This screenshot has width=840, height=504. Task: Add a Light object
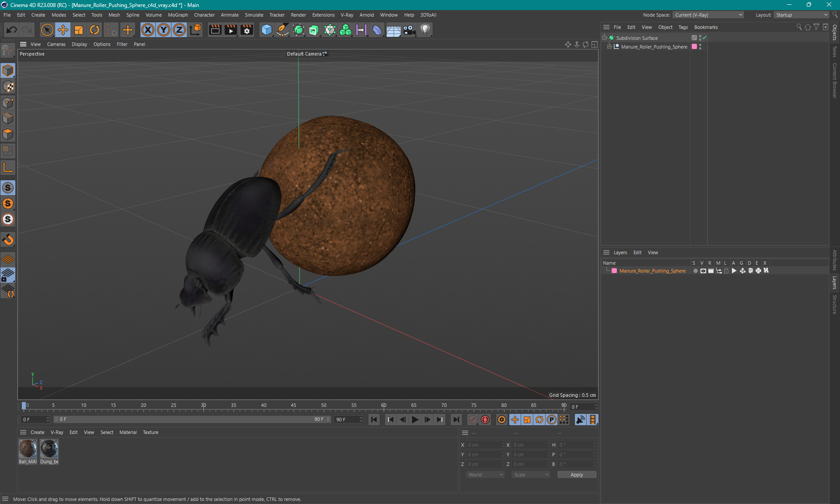(425, 30)
